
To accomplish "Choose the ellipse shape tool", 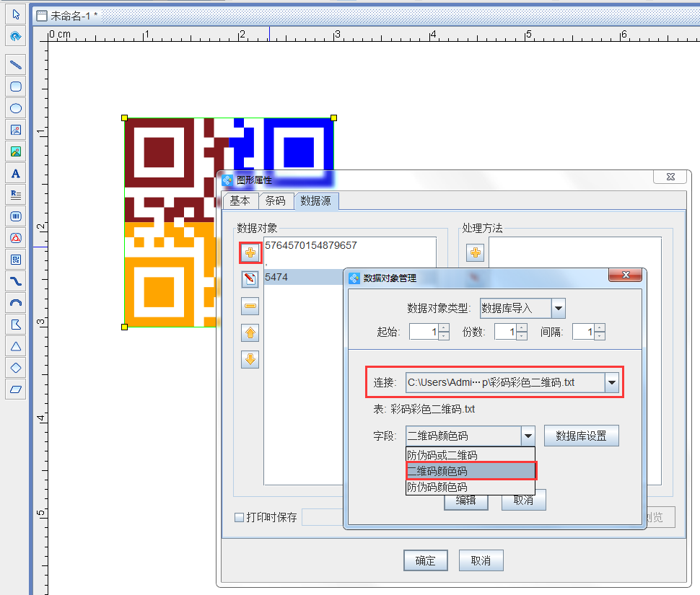I will 16,108.
